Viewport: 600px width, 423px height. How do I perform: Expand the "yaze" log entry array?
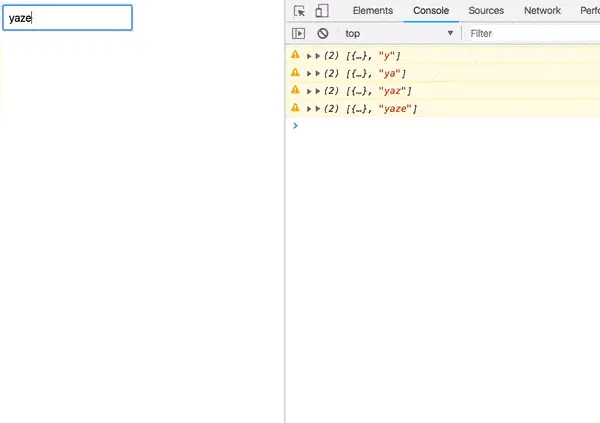[319, 108]
